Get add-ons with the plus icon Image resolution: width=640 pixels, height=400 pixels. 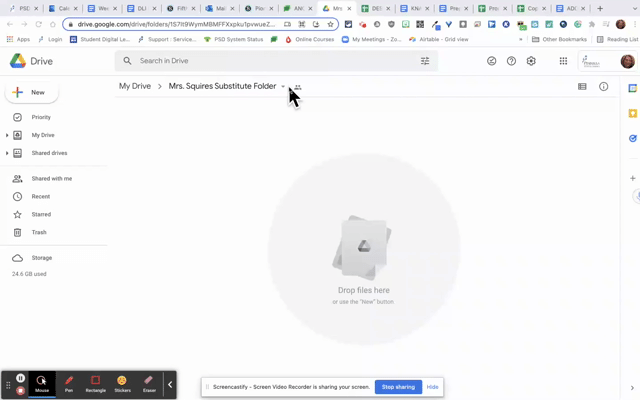[633, 178]
